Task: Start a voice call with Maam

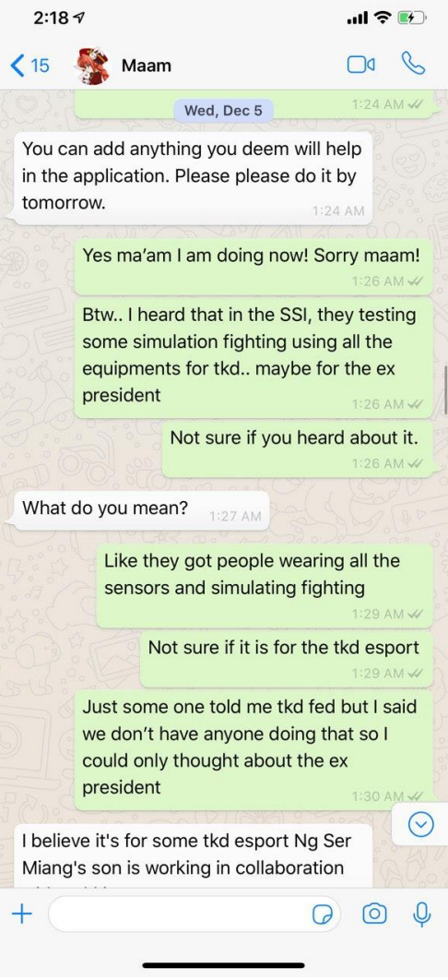Action: click(413, 65)
